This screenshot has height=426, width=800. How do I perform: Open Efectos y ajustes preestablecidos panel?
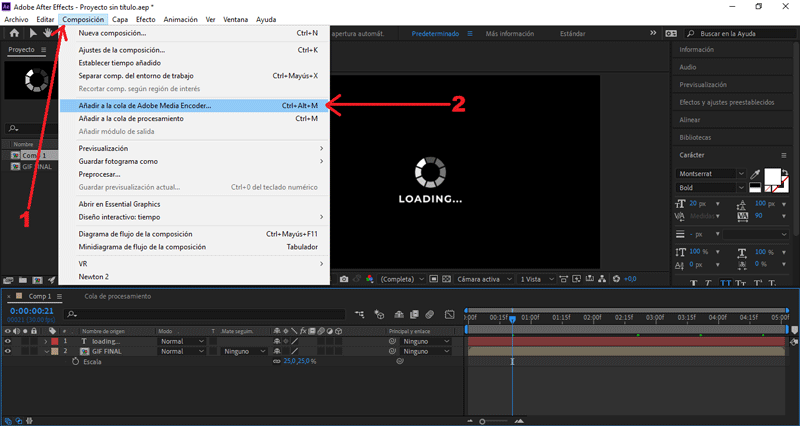coord(727,102)
